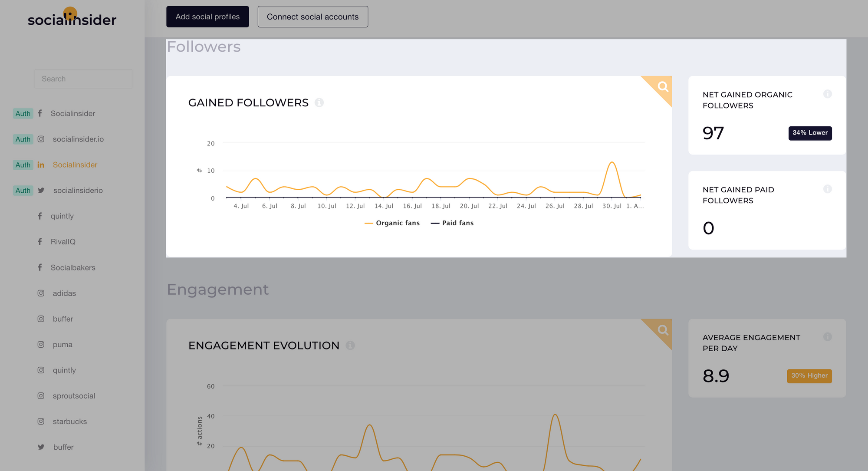Open the starbucks Instagram profile
The width and height of the screenshot is (868, 471).
[x=69, y=421]
